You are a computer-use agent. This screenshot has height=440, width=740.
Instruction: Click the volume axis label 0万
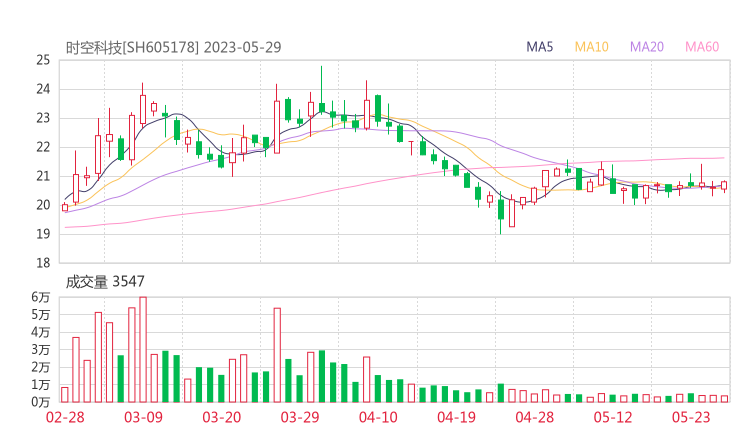click(41, 402)
